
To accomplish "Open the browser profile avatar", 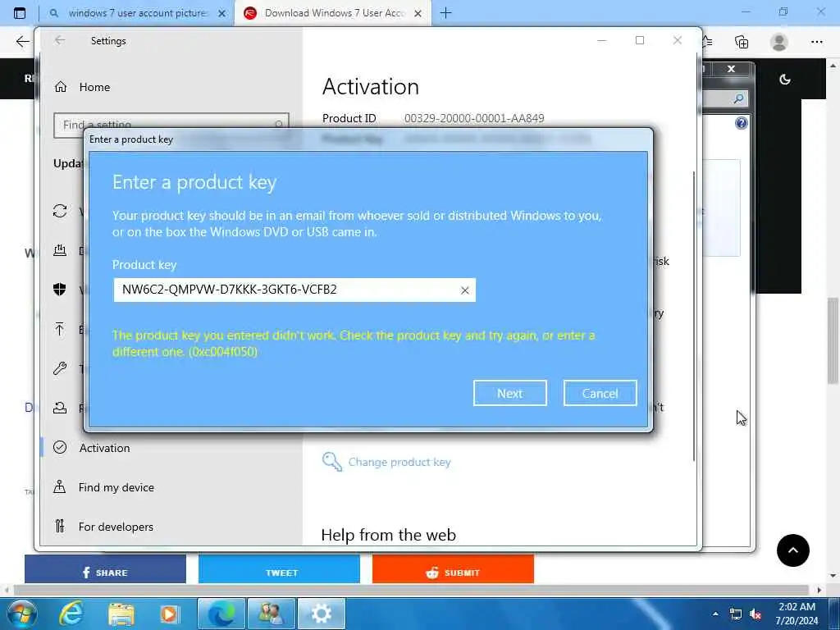I will [779, 42].
